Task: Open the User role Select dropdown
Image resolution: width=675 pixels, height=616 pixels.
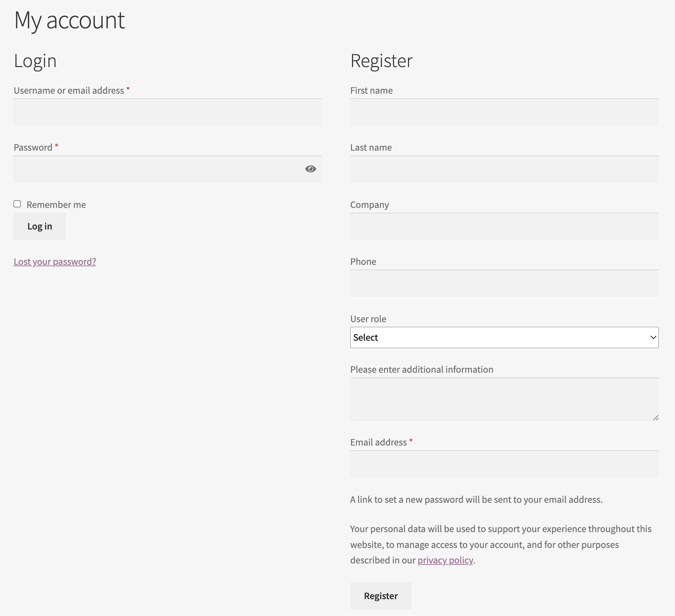Action: pos(504,337)
